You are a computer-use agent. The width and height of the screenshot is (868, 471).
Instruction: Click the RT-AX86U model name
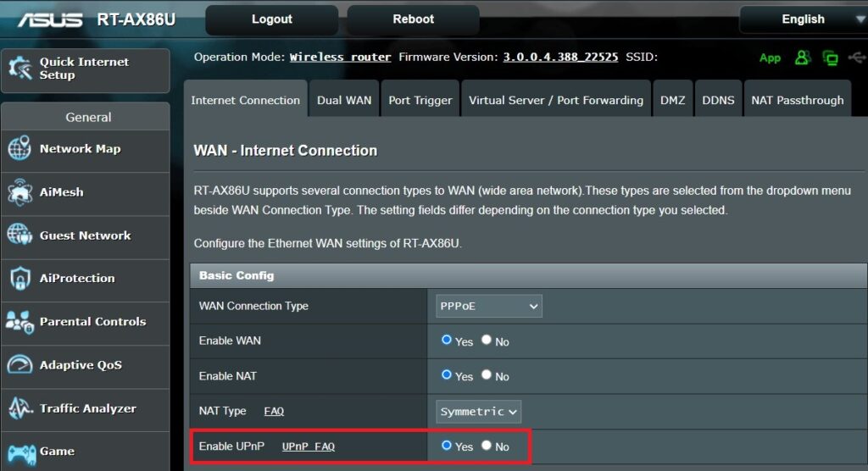coord(136,20)
